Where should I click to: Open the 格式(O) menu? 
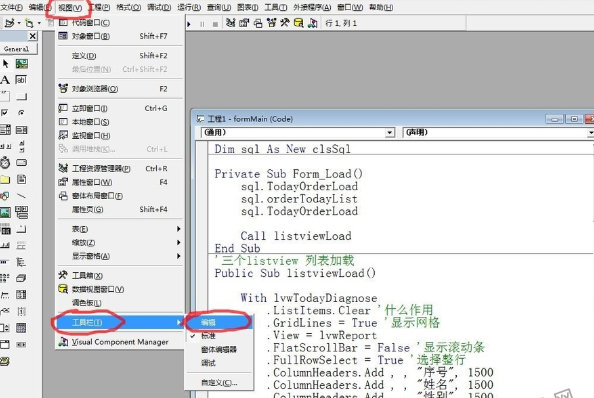128,7
